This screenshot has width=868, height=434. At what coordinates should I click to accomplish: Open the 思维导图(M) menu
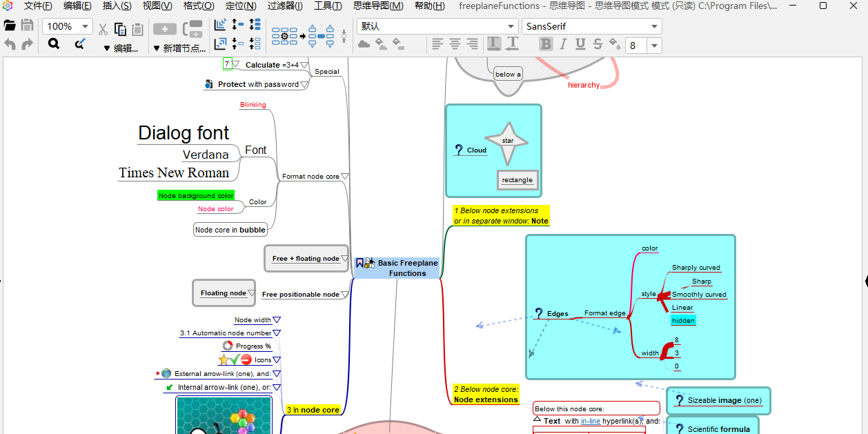pyautogui.click(x=378, y=6)
